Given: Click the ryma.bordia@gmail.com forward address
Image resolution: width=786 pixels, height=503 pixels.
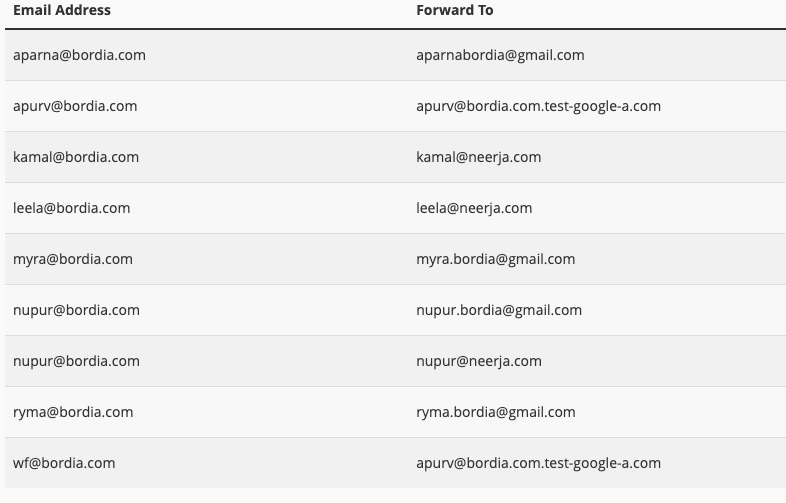Looking at the screenshot, I should 495,412.
